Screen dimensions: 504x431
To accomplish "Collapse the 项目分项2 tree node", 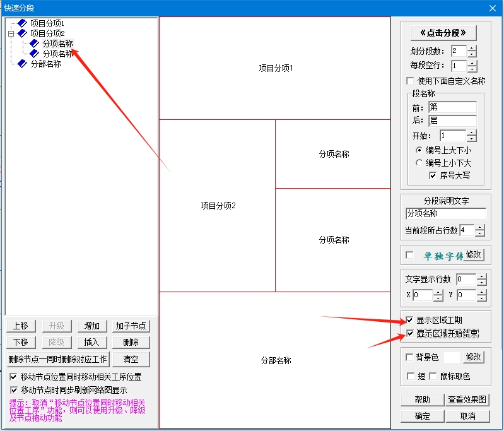I will (x=11, y=33).
